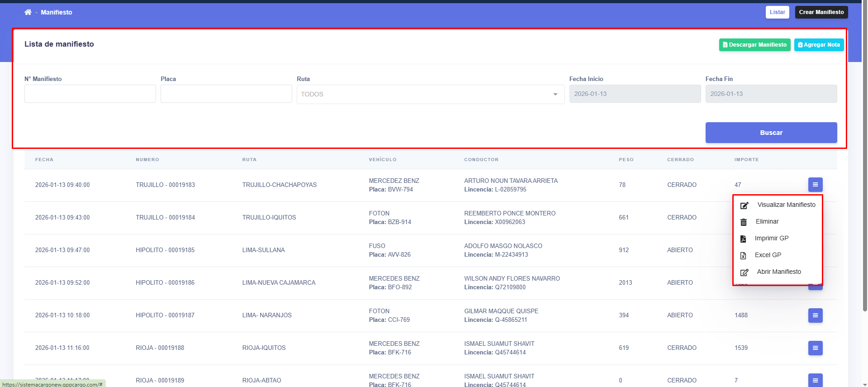The height and width of the screenshot is (387, 868).
Task: Choose Abrir Manifiesto in the context menu
Action: pyautogui.click(x=778, y=272)
